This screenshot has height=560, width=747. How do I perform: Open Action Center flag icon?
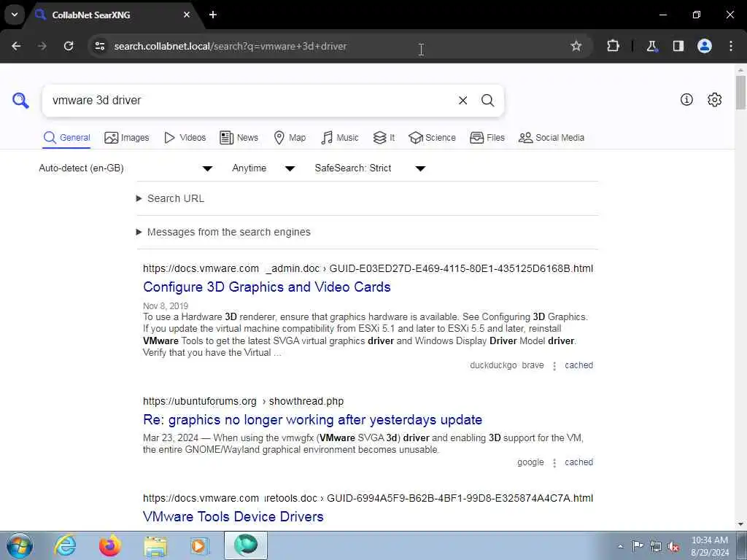pos(638,546)
